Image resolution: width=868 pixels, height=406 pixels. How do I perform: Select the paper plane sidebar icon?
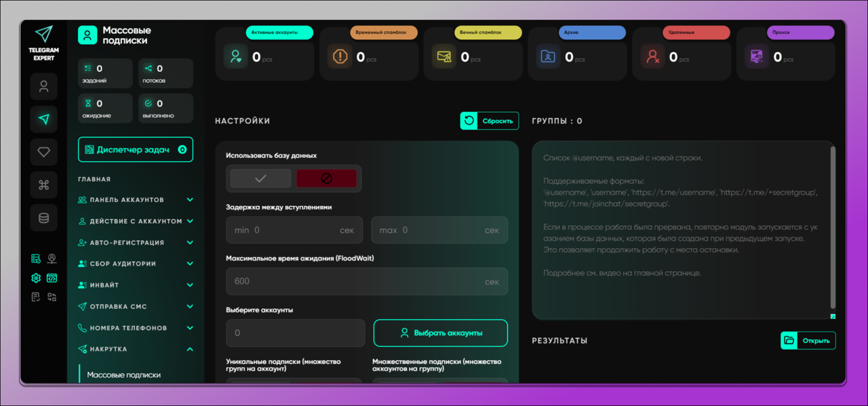[x=44, y=119]
